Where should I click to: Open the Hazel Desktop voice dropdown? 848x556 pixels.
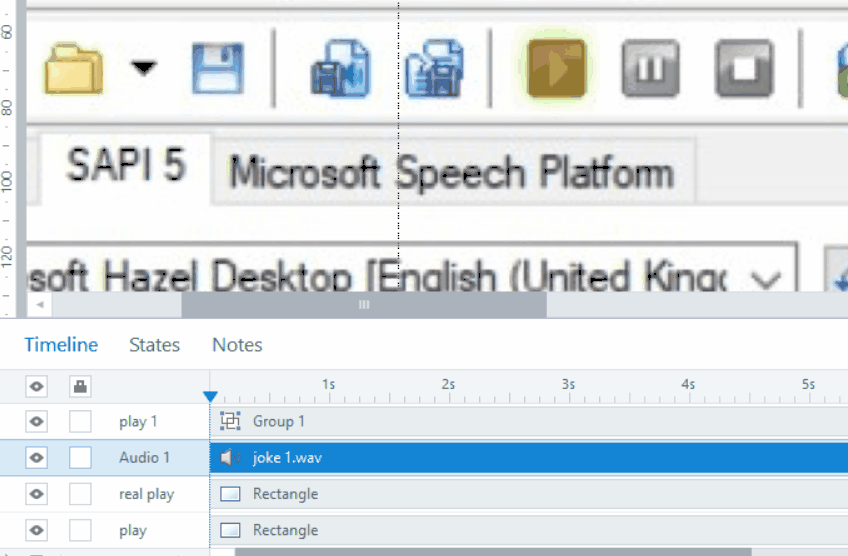(x=766, y=280)
